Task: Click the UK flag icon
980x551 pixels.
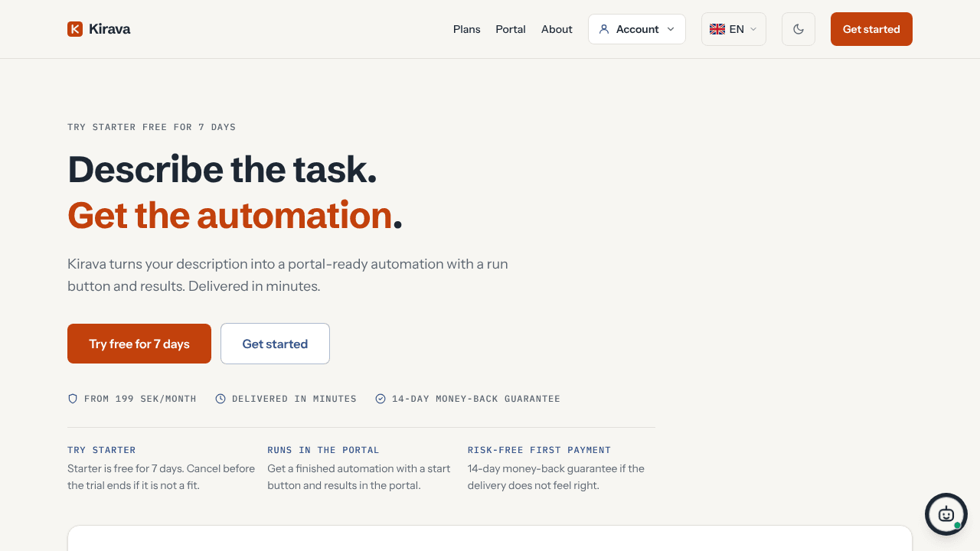Action: (x=717, y=29)
